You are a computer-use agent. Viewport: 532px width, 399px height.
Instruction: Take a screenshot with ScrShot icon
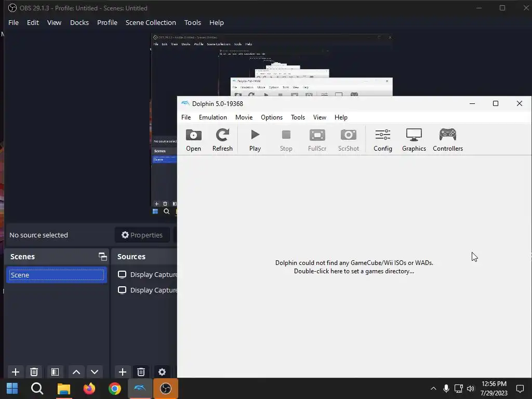(x=349, y=140)
